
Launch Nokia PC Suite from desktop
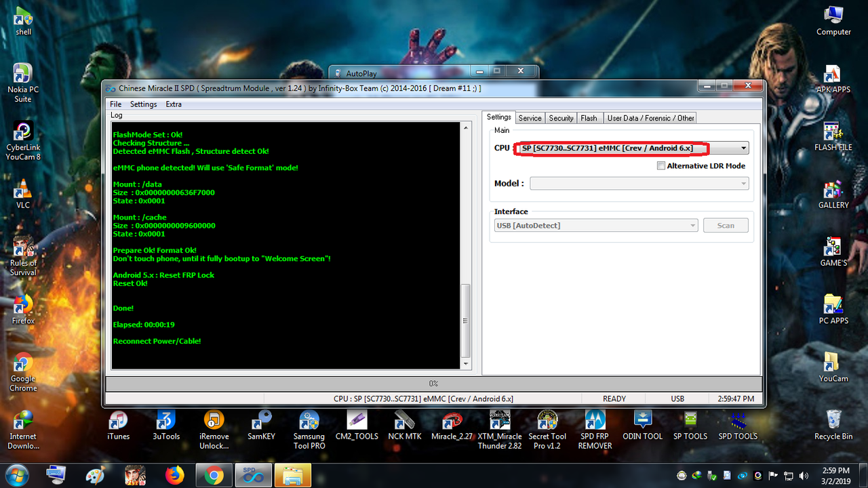(23, 83)
